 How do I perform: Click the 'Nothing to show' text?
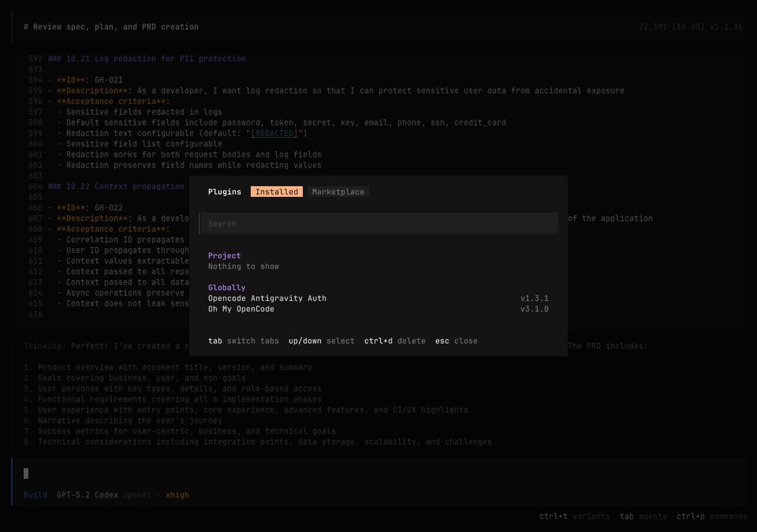pyautogui.click(x=244, y=266)
